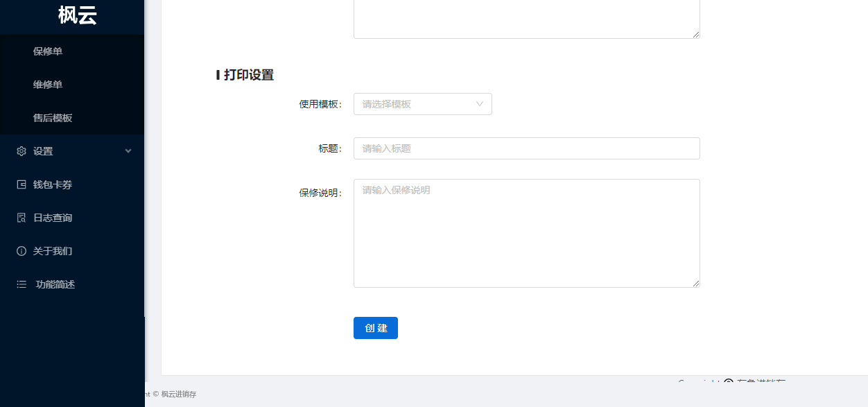Click the log search icon beside 日志查询
868x407 pixels.
click(21, 218)
